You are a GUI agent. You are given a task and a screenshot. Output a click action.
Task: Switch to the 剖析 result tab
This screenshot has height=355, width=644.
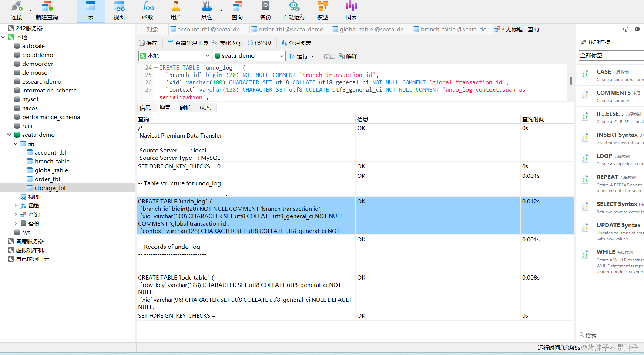click(x=185, y=108)
